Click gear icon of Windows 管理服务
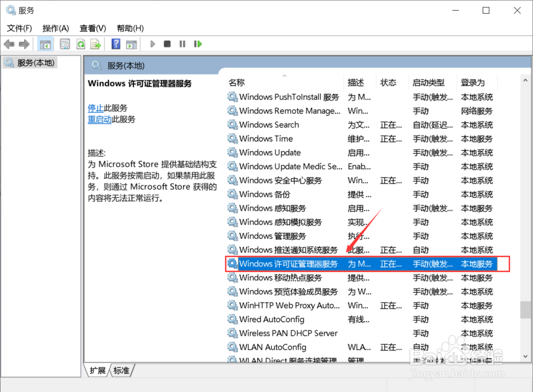Viewport: 533px width, 392px height. pyautogui.click(x=232, y=236)
